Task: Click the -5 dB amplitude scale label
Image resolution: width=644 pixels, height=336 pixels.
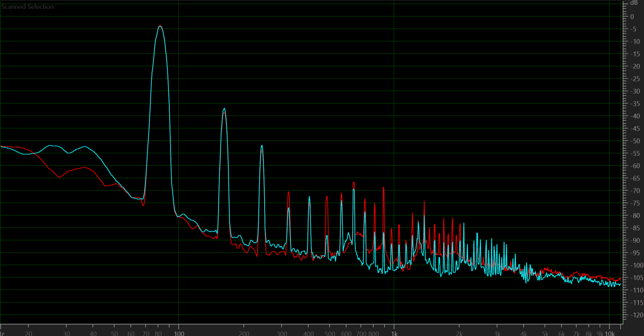Action: (633, 29)
